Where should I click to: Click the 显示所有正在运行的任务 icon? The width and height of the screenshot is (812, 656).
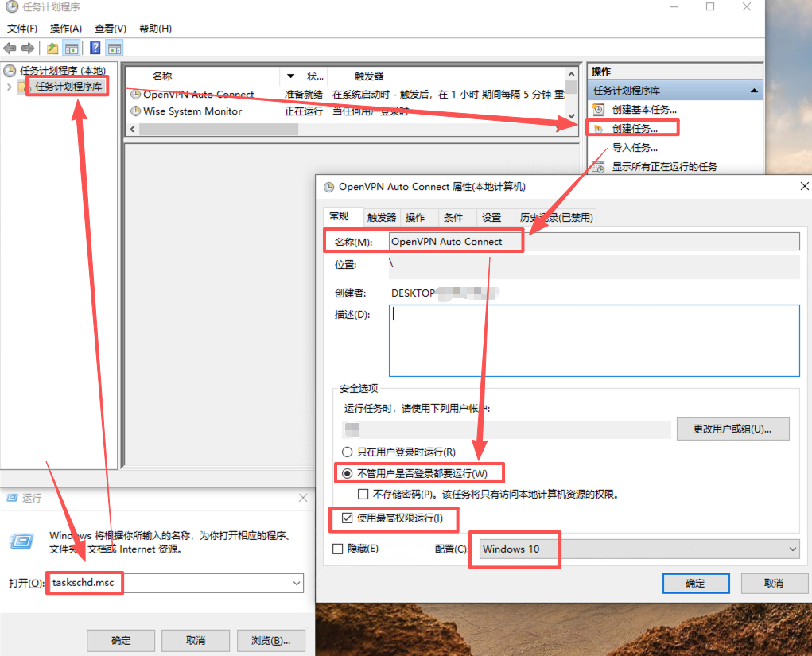pos(599,167)
